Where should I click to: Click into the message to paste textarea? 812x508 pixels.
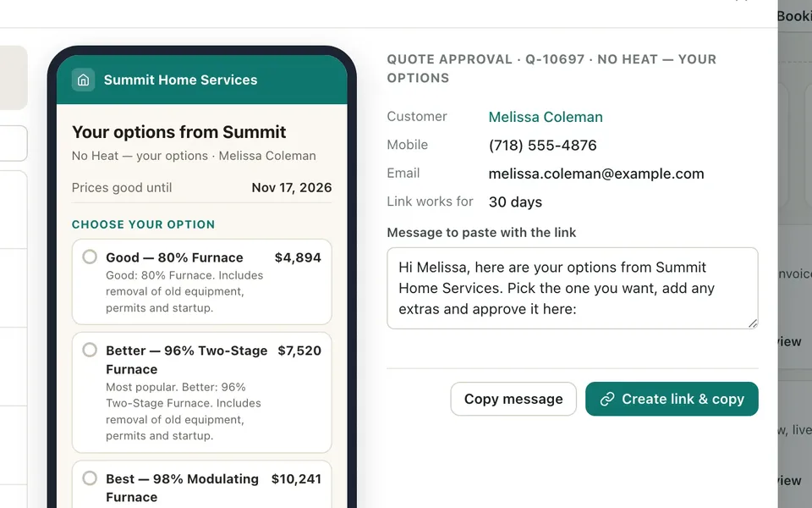(573, 288)
